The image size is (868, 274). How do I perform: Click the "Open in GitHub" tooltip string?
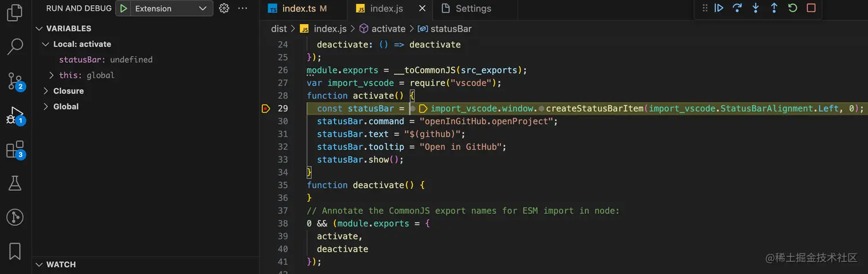click(461, 147)
